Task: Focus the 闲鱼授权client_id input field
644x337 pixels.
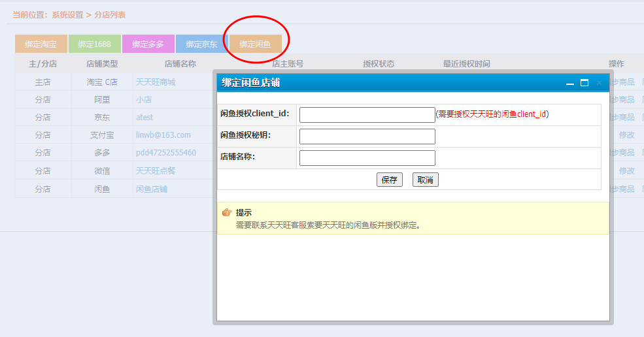Action: click(367, 115)
